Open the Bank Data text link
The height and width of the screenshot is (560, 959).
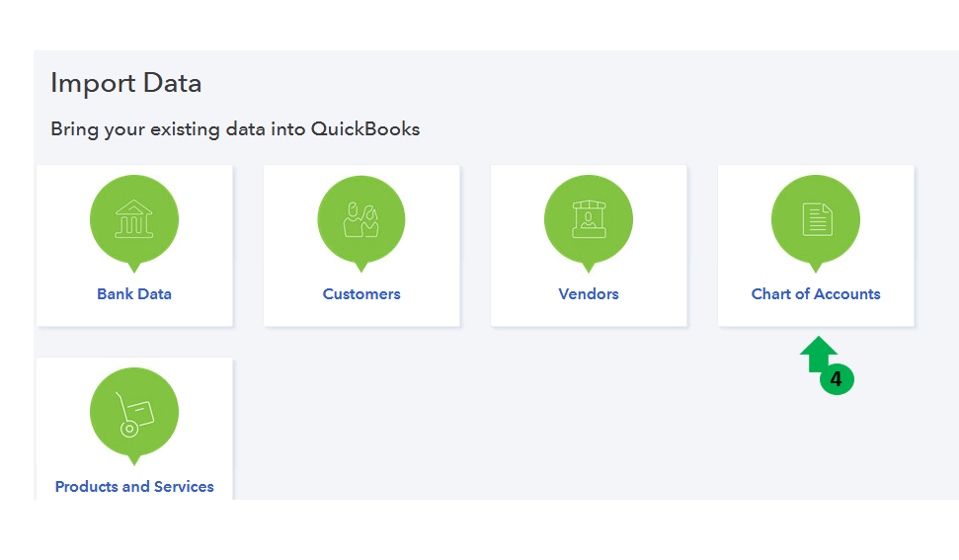[x=134, y=294]
